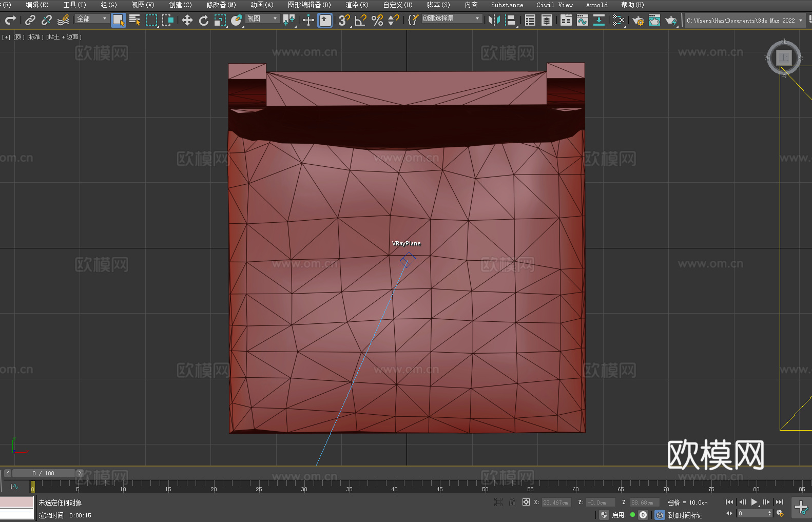
Task: Select the Unlink selection tool
Action: pos(47,20)
